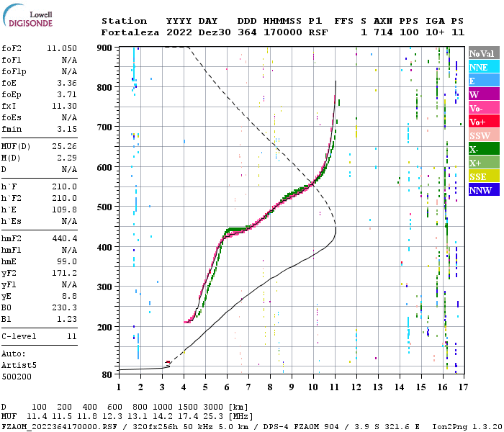The width and height of the screenshot is (504, 432).
Task: Click the C-level value 11
Action: (72, 336)
